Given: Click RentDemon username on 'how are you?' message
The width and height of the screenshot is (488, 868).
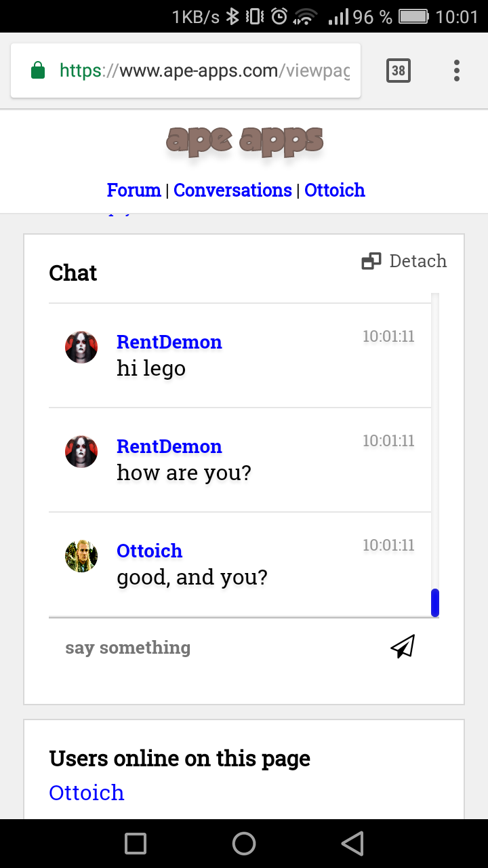Looking at the screenshot, I should point(169,446).
